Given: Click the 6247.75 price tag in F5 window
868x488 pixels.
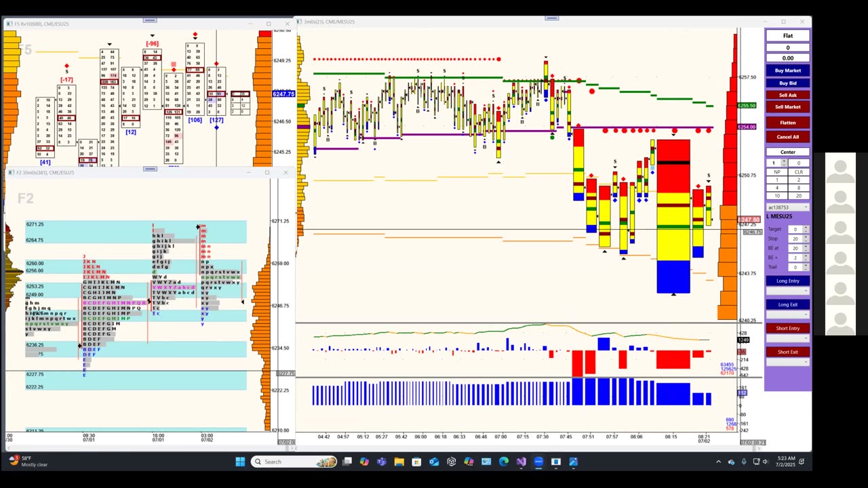Looking at the screenshot, I should [x=283, y=94].
